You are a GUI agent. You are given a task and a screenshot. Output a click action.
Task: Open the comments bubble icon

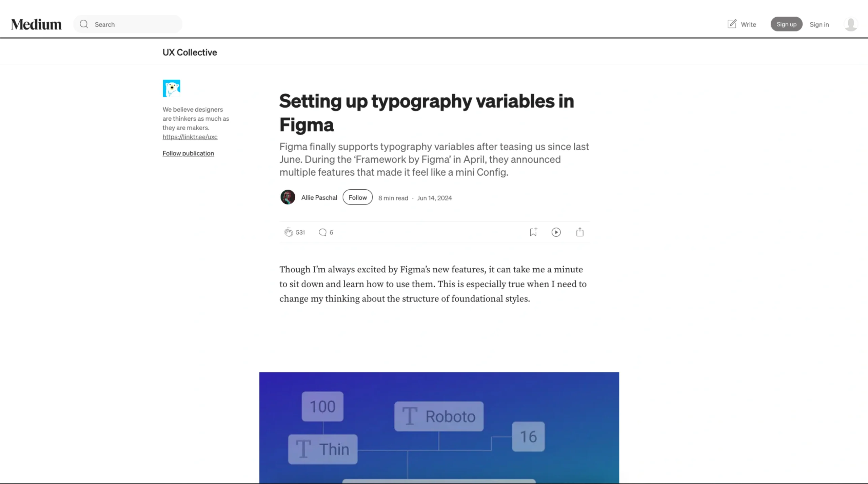pos(322,232)
